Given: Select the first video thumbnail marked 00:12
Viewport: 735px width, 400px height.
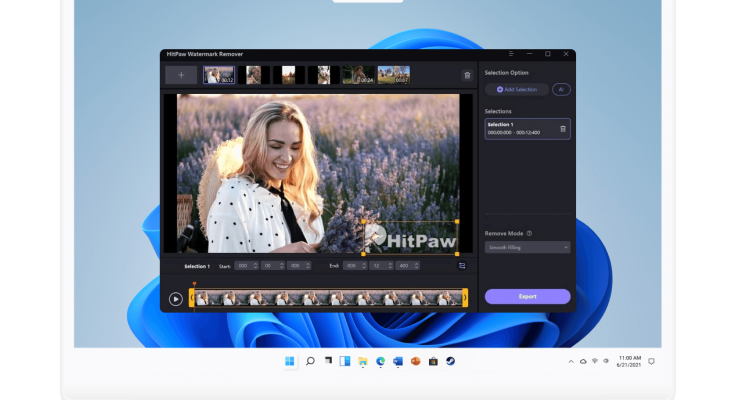Looking at the screenshot, I should [218, 75].
